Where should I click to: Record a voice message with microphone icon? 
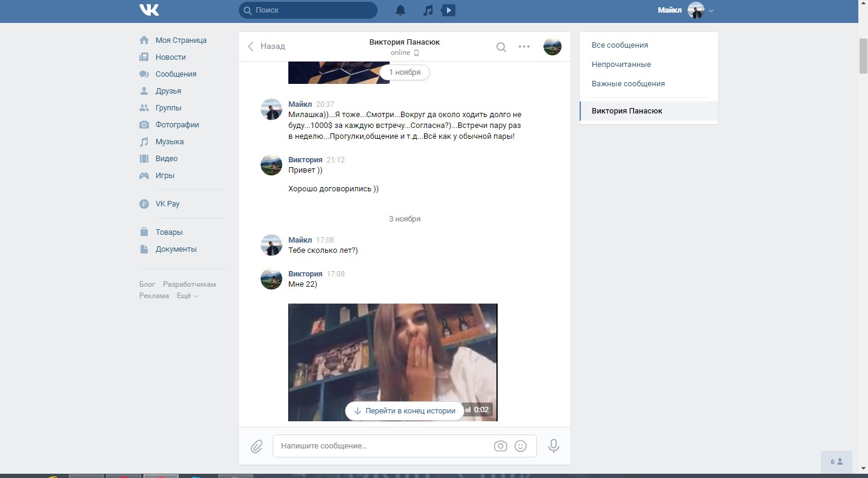coord(553,446)
